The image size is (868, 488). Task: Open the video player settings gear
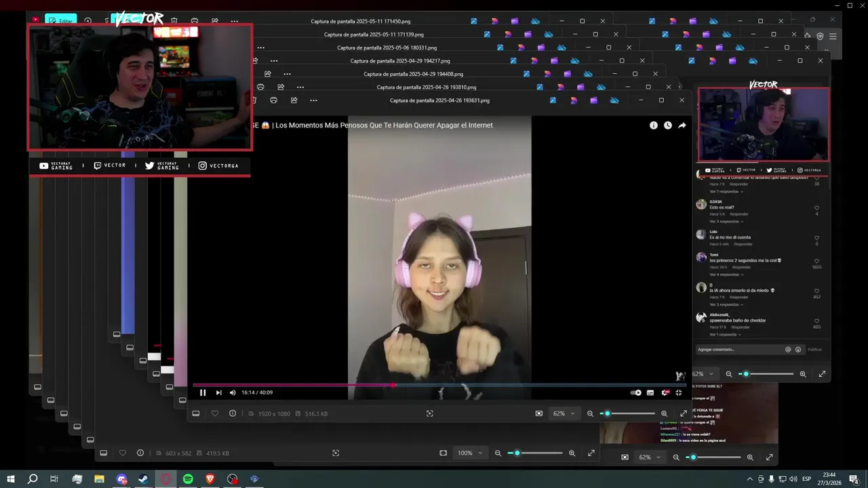[x=665, y=392]
